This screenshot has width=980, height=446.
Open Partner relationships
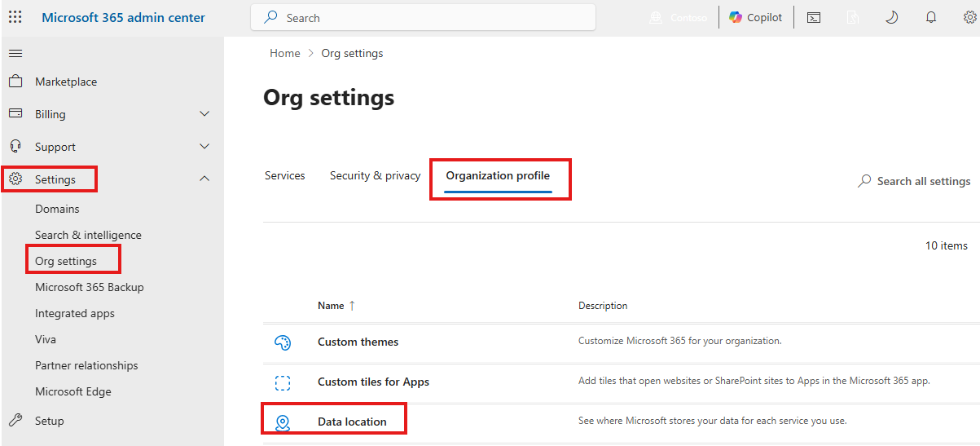pyautogui.click(x=86, y=365)
